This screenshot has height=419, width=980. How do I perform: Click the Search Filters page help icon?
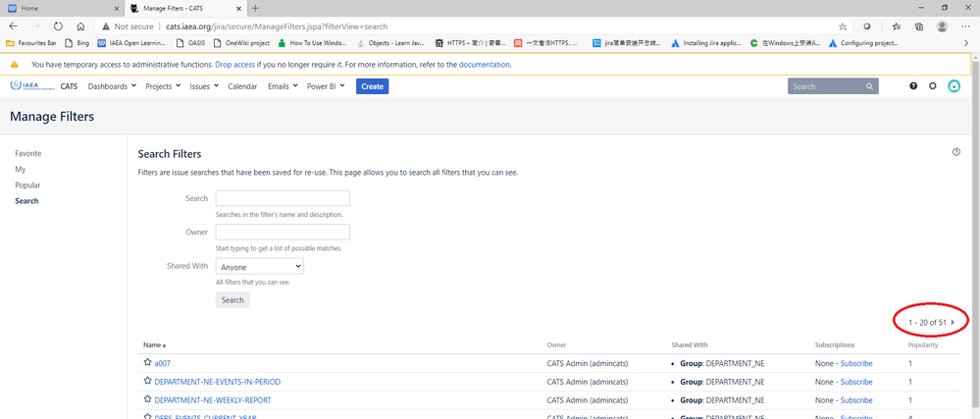956,152
